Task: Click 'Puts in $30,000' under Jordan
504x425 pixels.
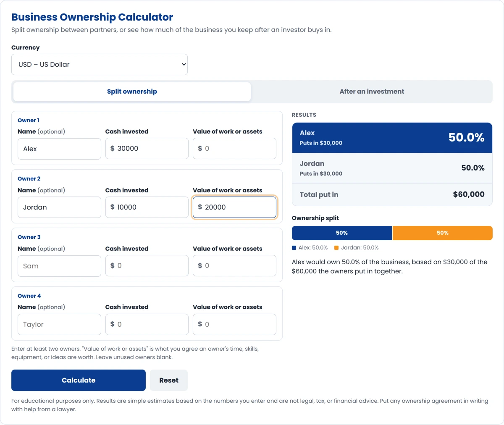Action: pos(321,173)
